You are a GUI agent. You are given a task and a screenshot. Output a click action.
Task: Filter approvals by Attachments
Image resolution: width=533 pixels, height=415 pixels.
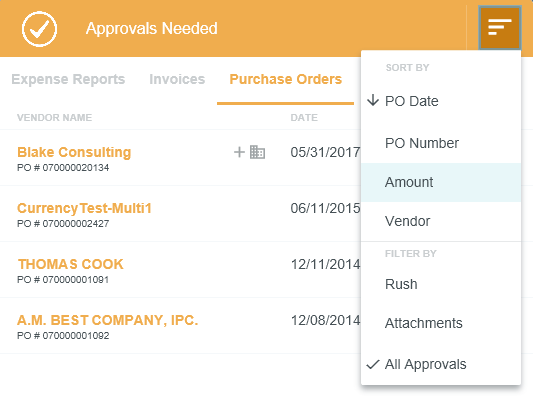pyautogui.click(x=441, y=323)
